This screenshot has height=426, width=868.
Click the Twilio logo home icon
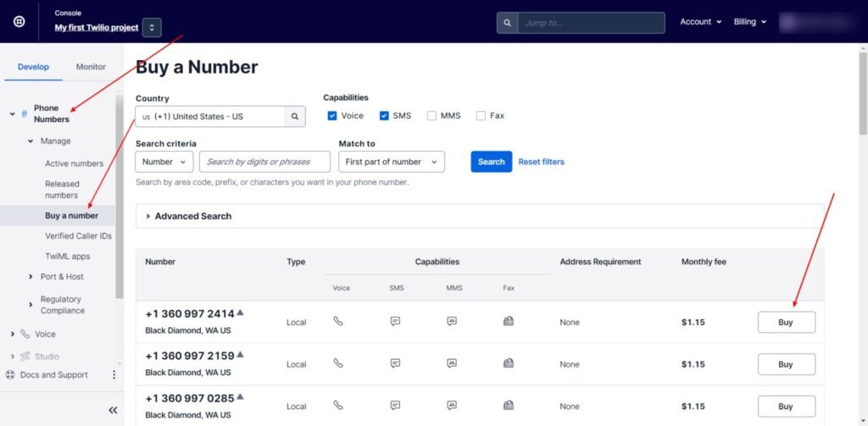[19, 21]
